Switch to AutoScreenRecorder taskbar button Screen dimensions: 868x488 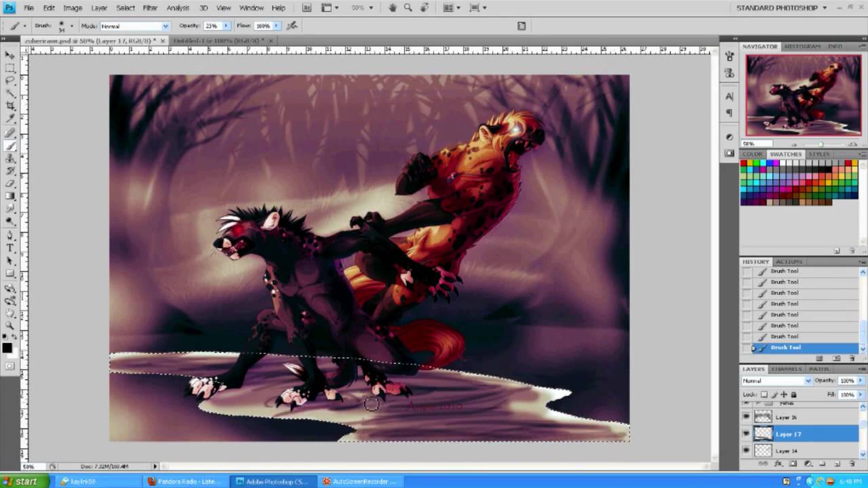pos(359,481)
